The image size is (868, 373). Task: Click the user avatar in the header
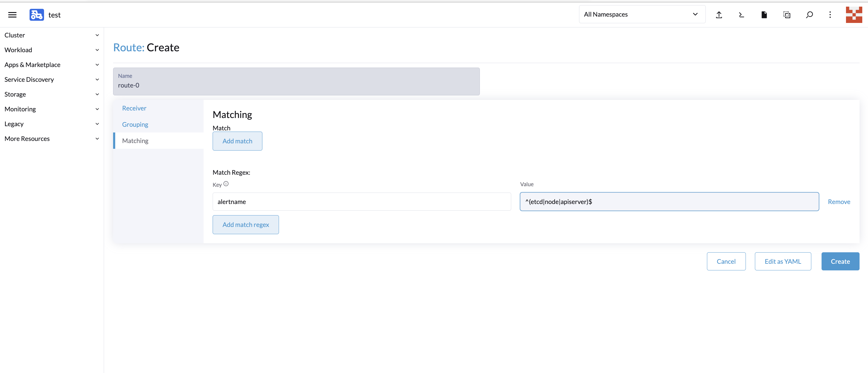tap(854, 15)
